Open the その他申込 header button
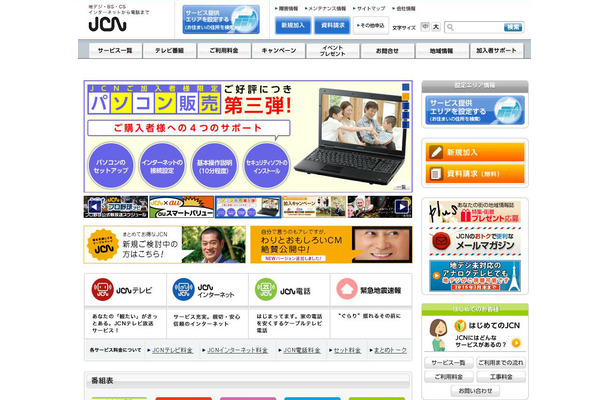The image size is (610, 400). pos(371,25)
